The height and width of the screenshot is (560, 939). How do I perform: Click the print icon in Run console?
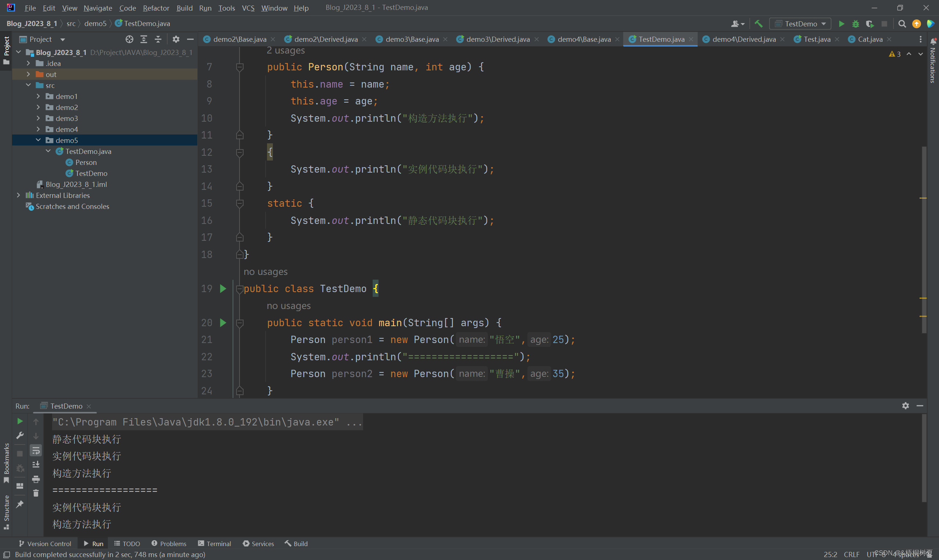tap(36, 479)
